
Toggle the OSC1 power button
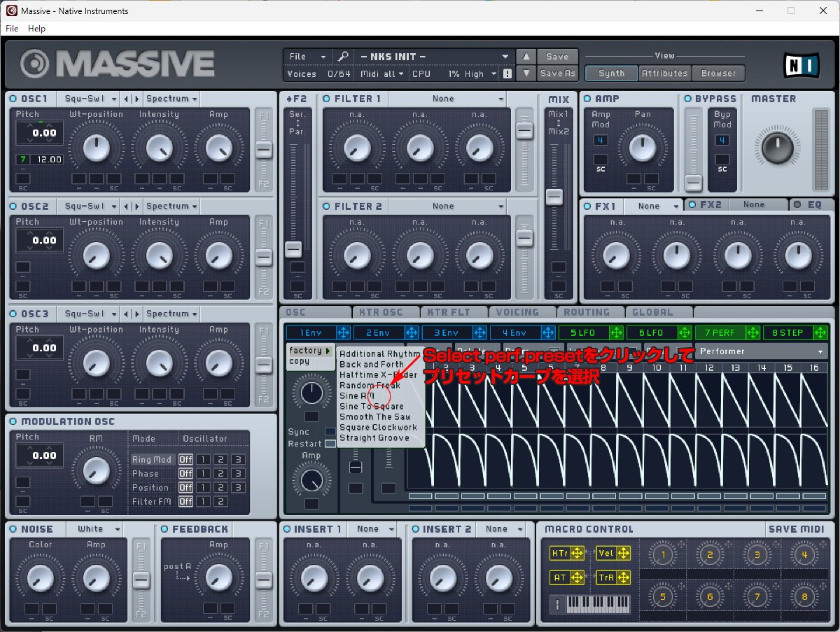[x=14, y=99]
